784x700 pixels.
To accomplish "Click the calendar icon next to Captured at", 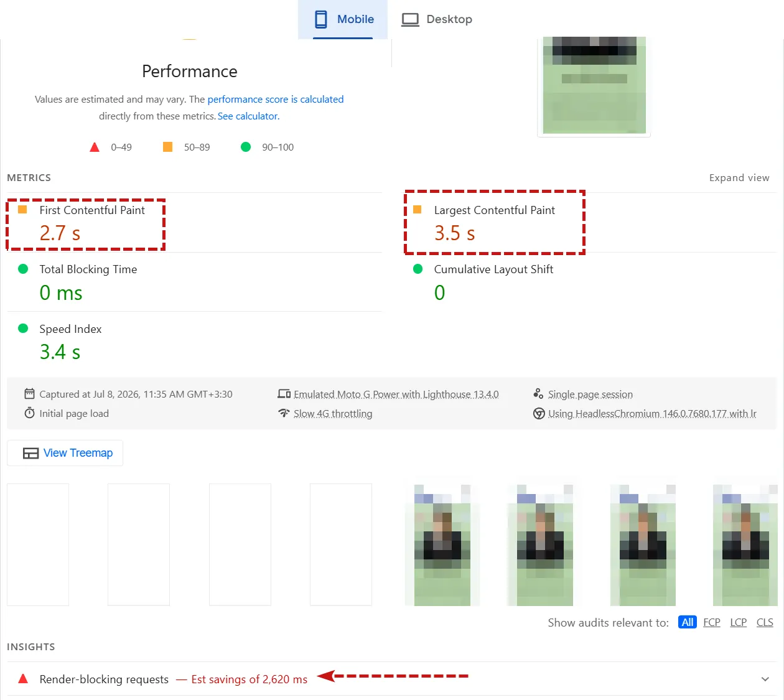I will pyautogui.click(x=29, y=394).
